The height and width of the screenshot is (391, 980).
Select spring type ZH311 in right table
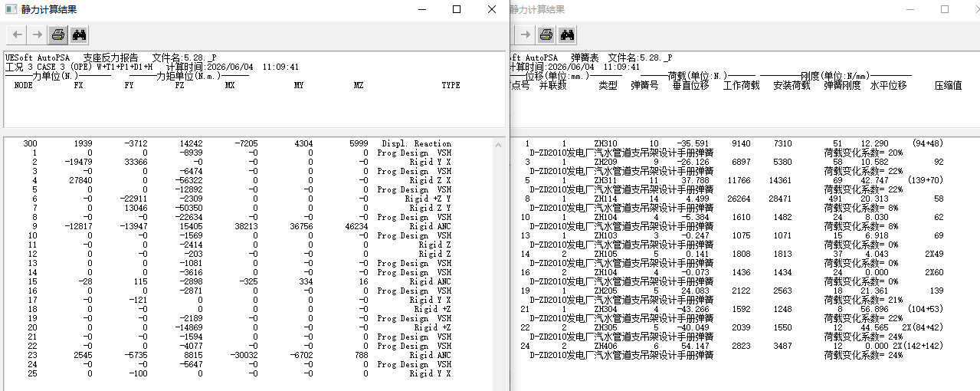(x=605, y=181)
